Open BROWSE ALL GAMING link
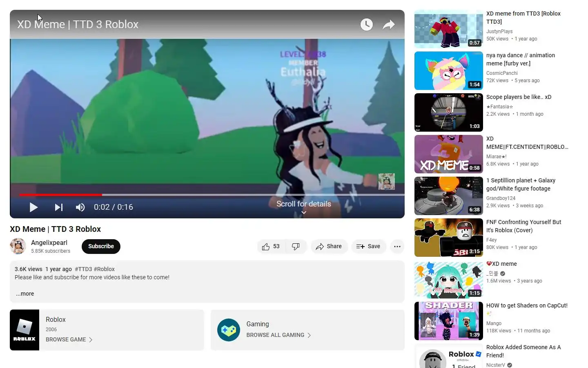Viewport: 588px width, 368px height. pos(278,335)
